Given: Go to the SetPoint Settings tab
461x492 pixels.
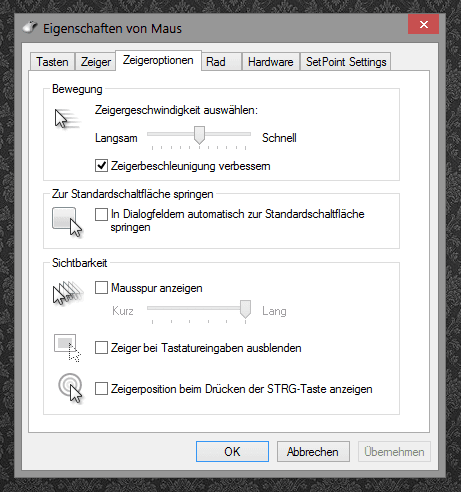Looking at the screenshot, I should point(346,62).
